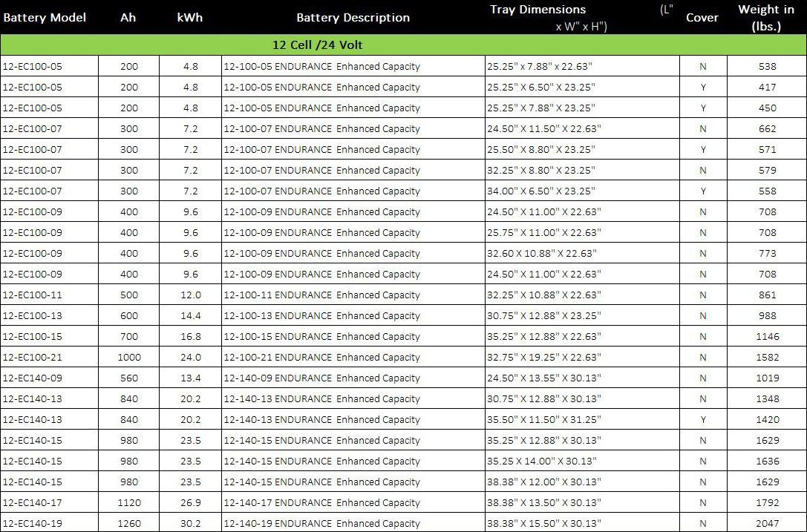
Task: Click the weight value 450
Action: 767,108
